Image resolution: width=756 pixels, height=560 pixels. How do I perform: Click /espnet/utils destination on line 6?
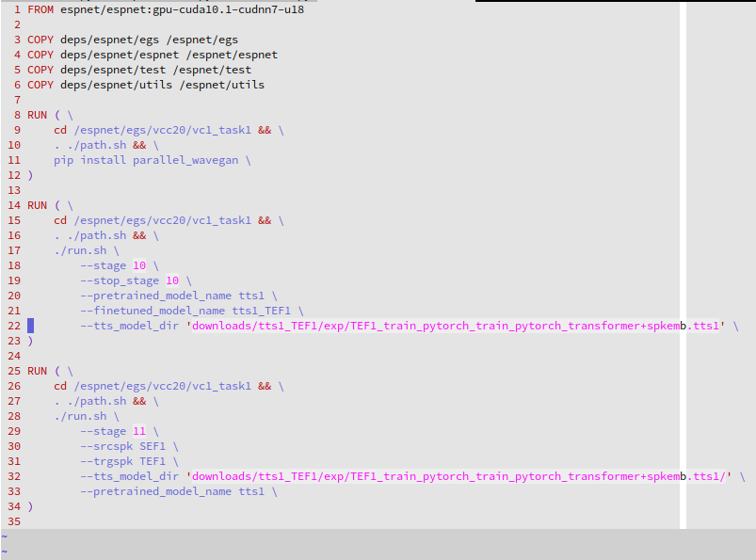click(x=222, y=85)
